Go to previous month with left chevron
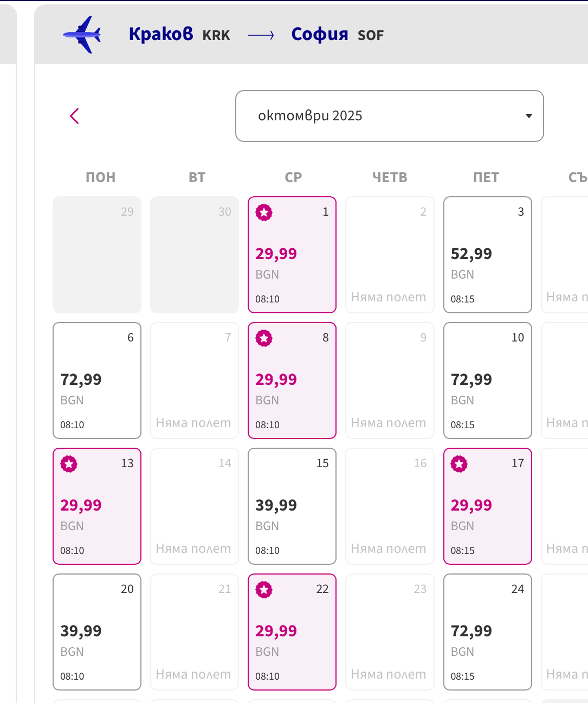Screen dimensions: 588x703 pyautogui.click(x=75, y=116)
